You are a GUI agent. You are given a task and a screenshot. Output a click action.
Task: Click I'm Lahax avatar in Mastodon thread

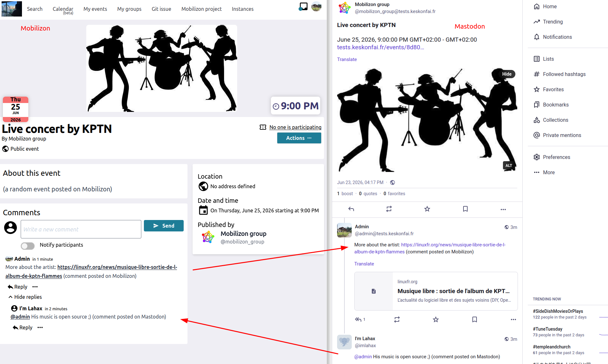click(x=344, y=342)
